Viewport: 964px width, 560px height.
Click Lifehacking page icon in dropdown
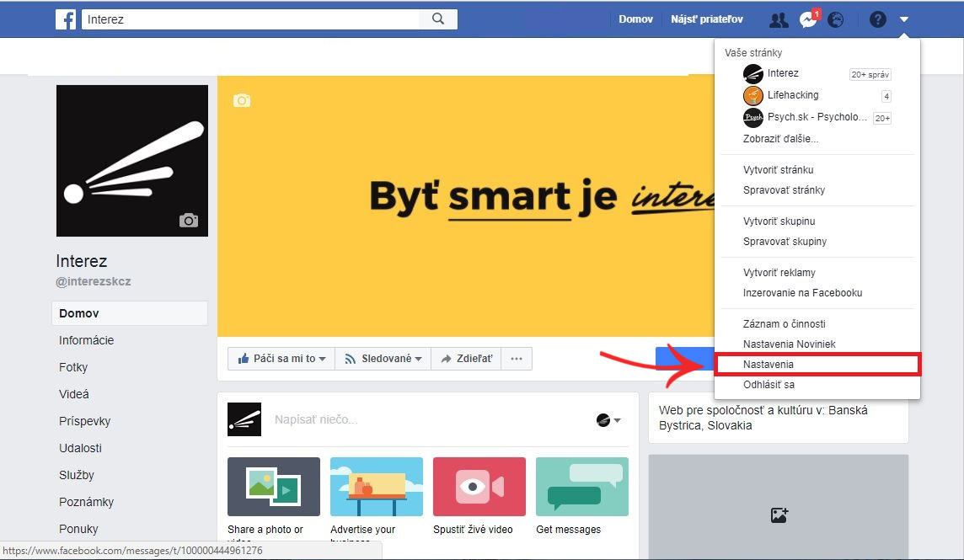[x=752, y=95]
